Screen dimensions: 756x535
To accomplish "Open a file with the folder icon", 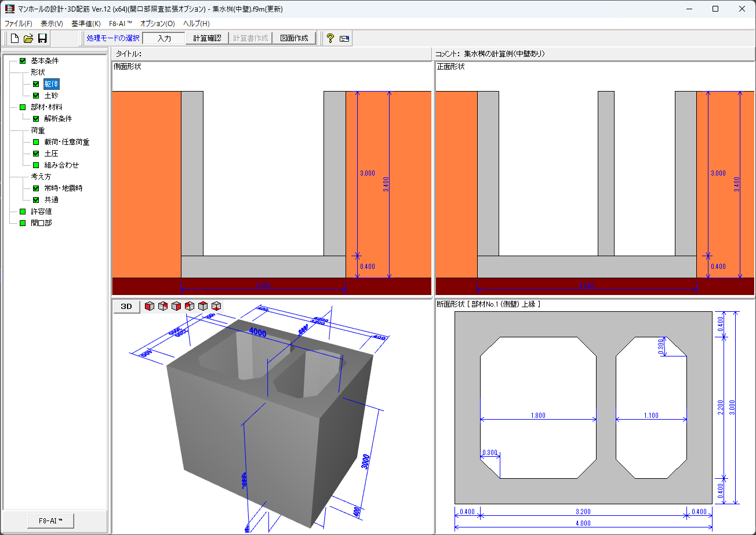I will [x=28, y=39].
